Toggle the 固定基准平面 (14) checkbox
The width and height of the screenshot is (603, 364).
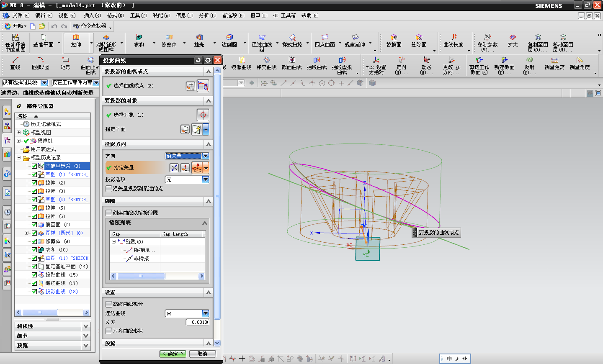click(x=34, y=267)
